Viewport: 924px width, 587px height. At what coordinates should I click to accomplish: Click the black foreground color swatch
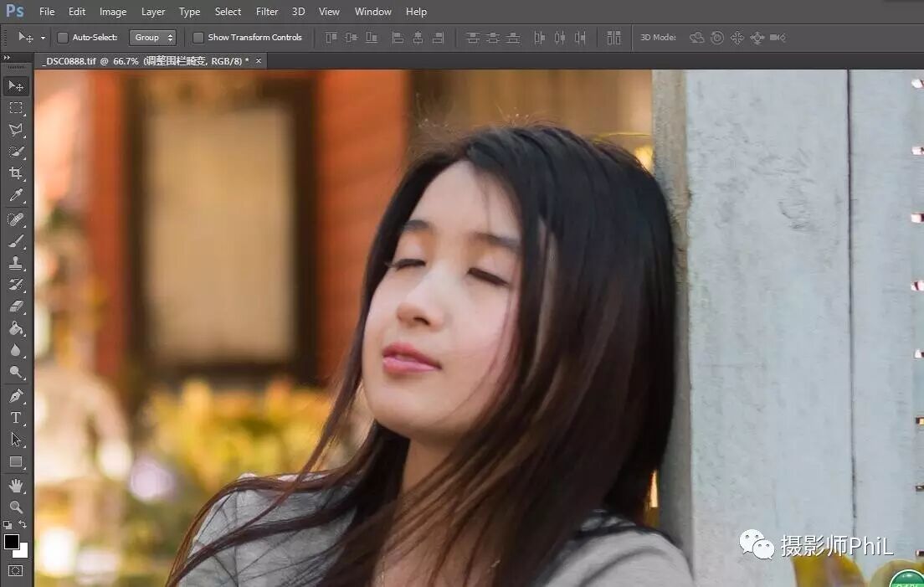12,542
